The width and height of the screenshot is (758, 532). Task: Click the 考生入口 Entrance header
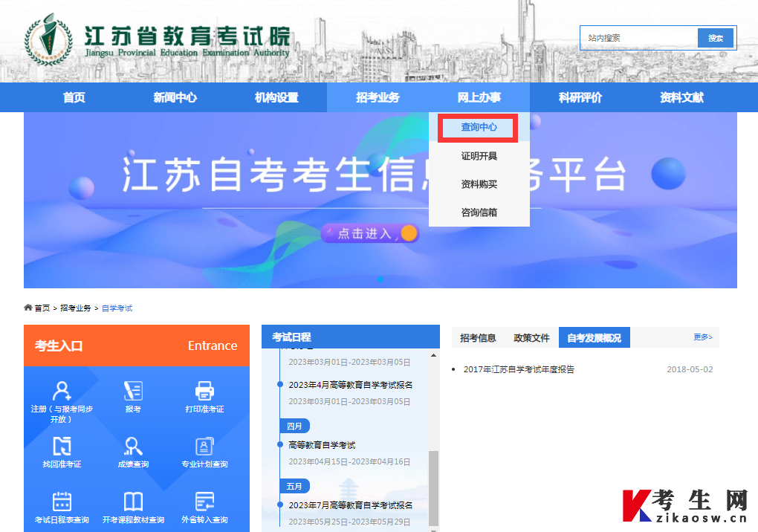[136, 346]
